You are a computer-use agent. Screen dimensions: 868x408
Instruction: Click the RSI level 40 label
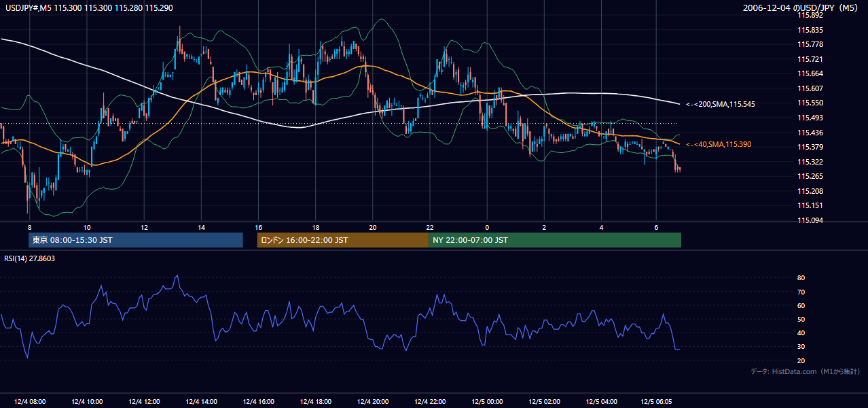tap(801, 333)
